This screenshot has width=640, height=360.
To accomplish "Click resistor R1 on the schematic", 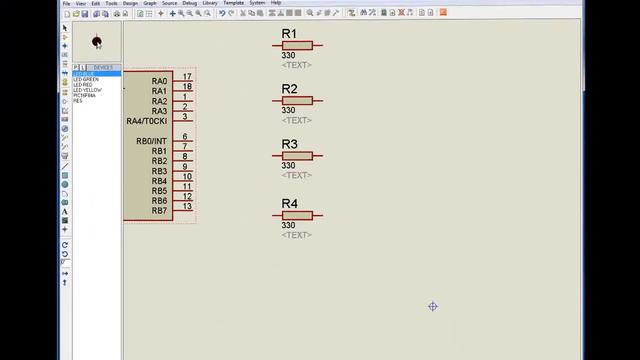I will (x=297, y=45).
